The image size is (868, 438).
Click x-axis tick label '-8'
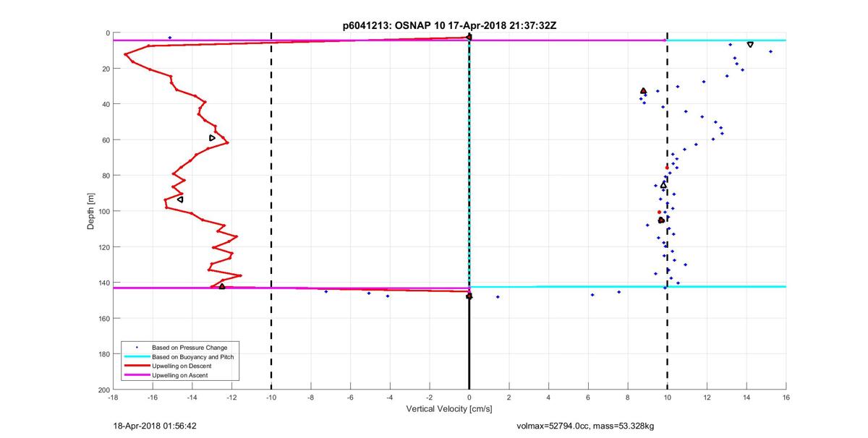click(311, 398)
